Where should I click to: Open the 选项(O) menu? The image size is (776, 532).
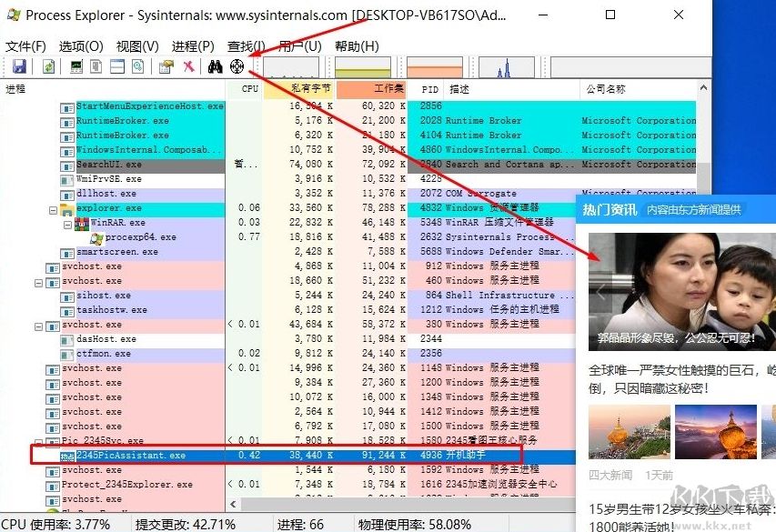[x=81, y=46]
